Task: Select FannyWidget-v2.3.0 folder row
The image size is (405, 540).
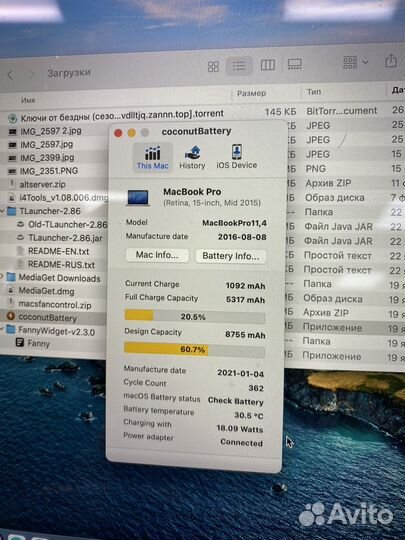Action: (56, 331)
